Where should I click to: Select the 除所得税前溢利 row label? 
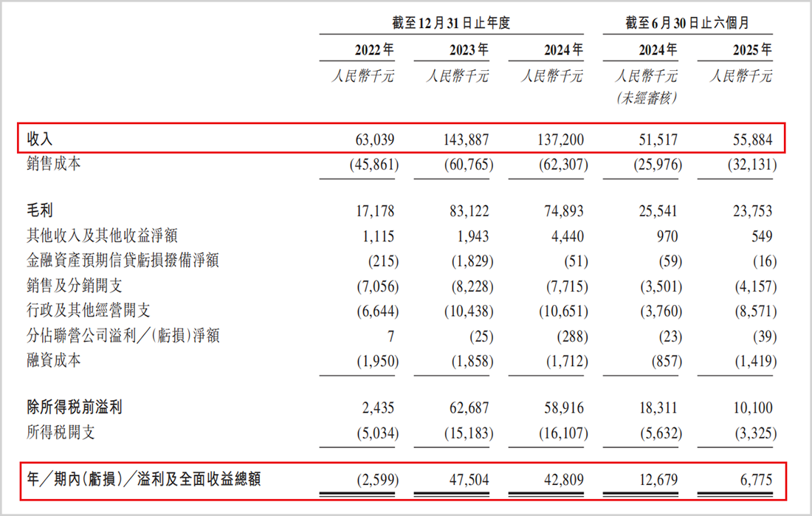point(75,407)
